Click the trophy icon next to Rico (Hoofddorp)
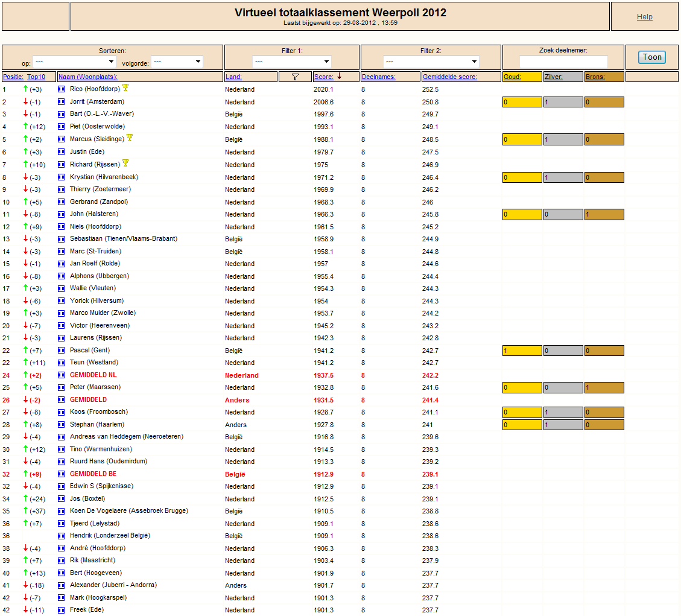Viewport: 681px width, 616px height. tap(125, 87)
